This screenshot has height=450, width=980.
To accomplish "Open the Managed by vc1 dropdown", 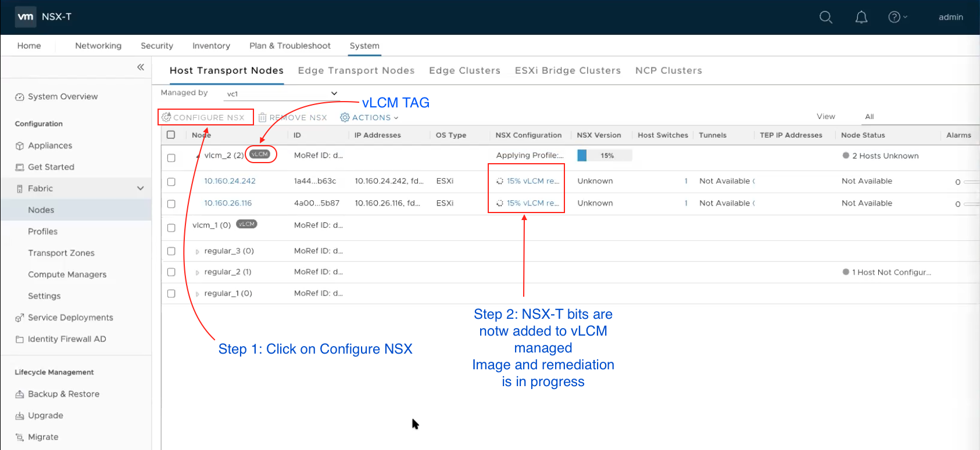I will [x=282, y=93].
